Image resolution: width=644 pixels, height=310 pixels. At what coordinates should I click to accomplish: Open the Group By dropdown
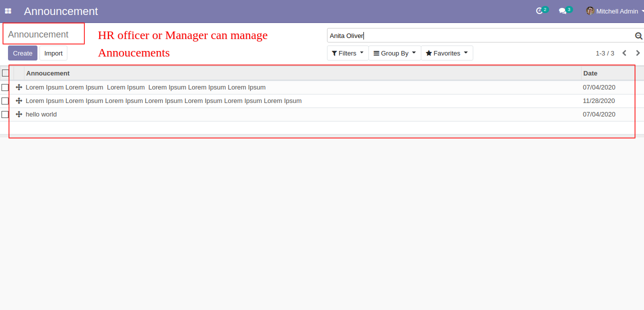[394, 53]
